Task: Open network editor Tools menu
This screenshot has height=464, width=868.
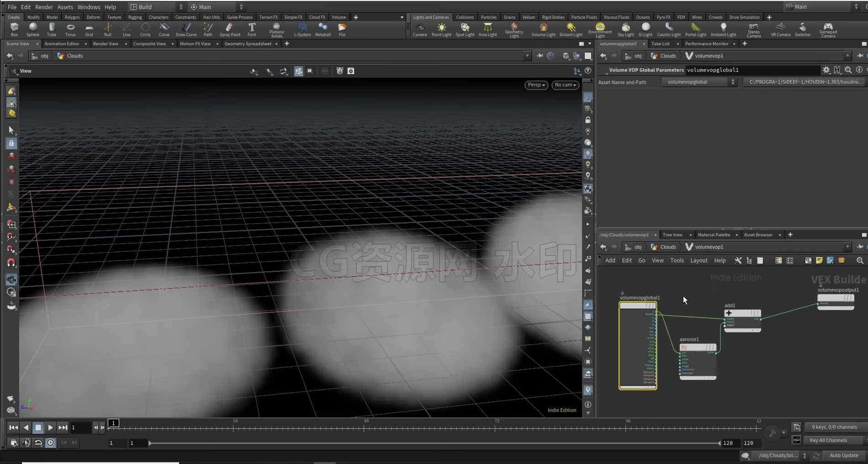Action: [677, 261]
